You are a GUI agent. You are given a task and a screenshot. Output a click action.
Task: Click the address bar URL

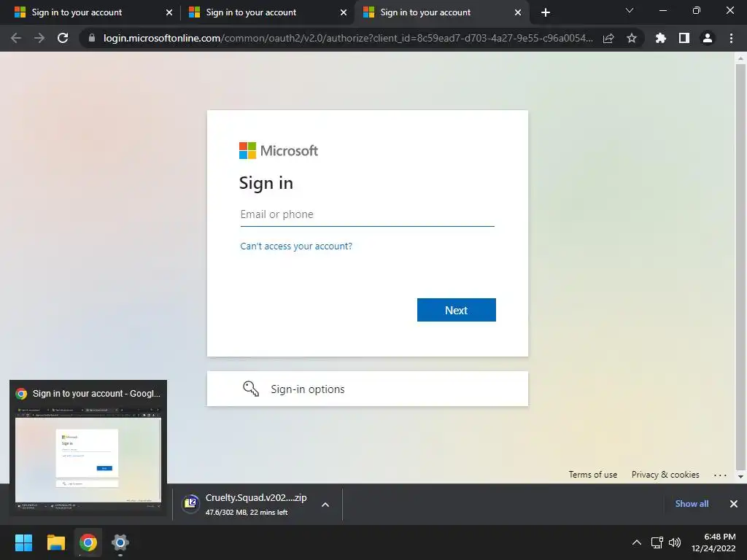point(348,38)
